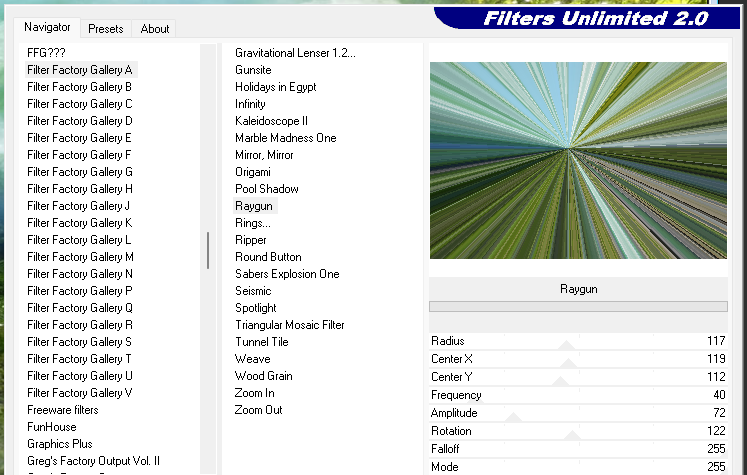The width and height of the screenshot is (747, 475).
Task: Select the FunHouse category
Action: 51,427
